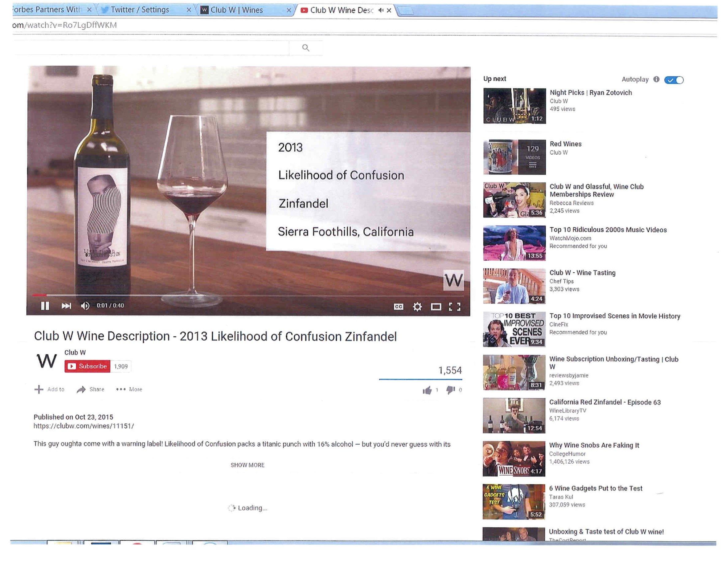Open the clubw.com/wines/11151 link

click(x=84, y=426)
